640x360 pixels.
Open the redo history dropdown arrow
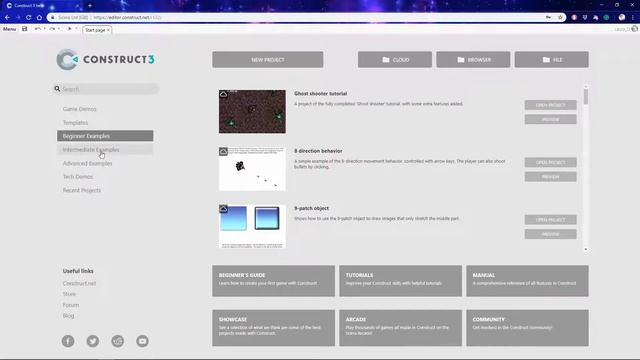tap(59, 29)
